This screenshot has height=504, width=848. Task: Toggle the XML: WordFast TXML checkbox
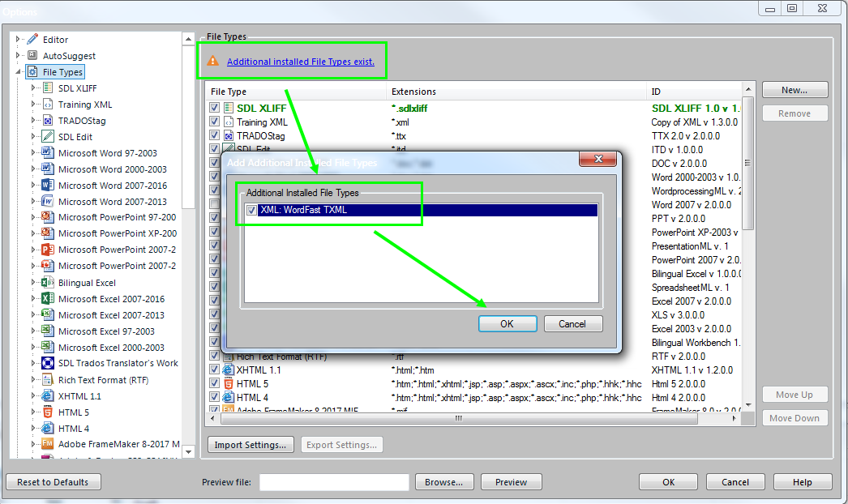251,210
